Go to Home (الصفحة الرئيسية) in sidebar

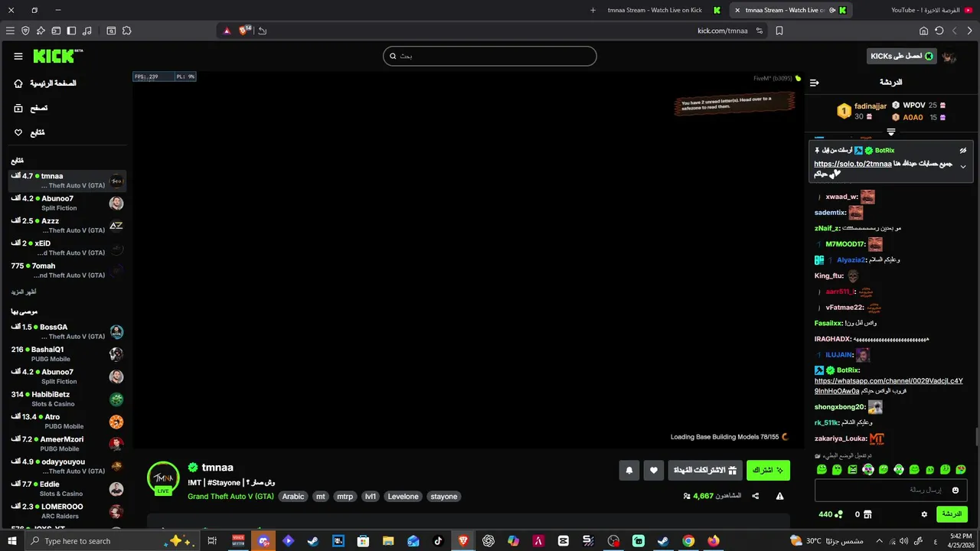(45, 83)
